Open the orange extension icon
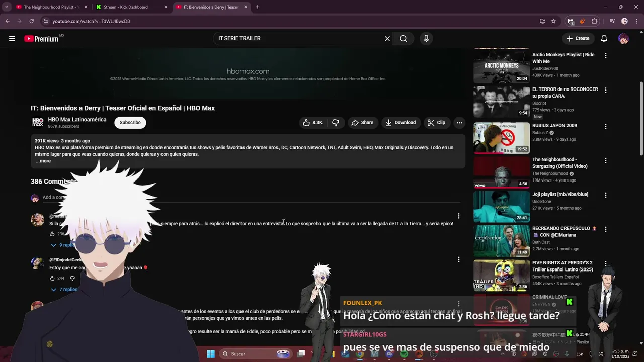This screenshot has height=362, width=644. click(582, 21)
